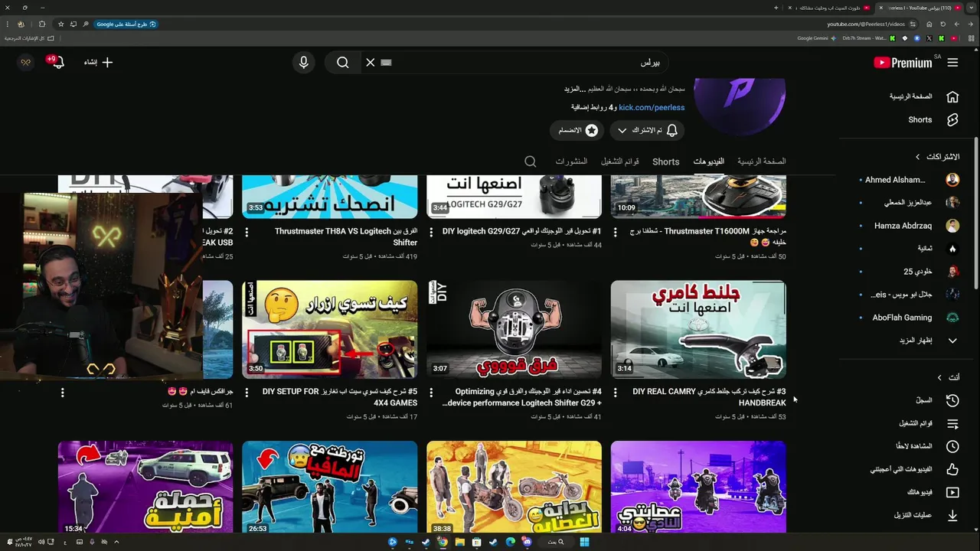This screenshot has height=551, width=980.
Task: Click the address bar youtube.com/@Peerless1/videos
Action: tap(866, 24)
